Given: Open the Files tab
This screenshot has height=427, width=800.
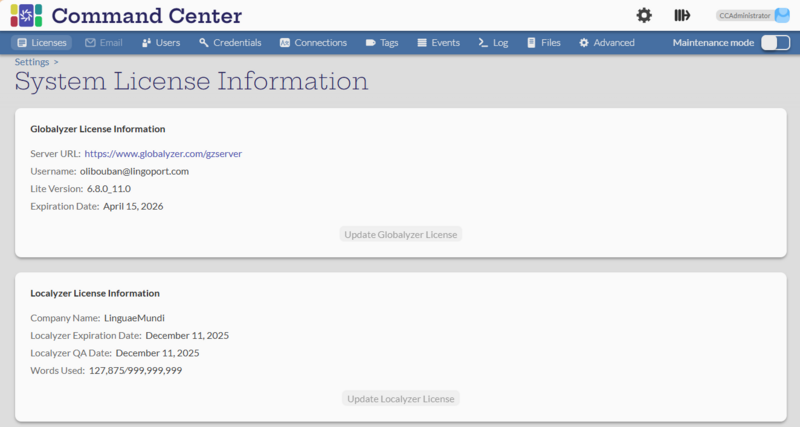Looking at the screenshot, I should pos(543,43).
